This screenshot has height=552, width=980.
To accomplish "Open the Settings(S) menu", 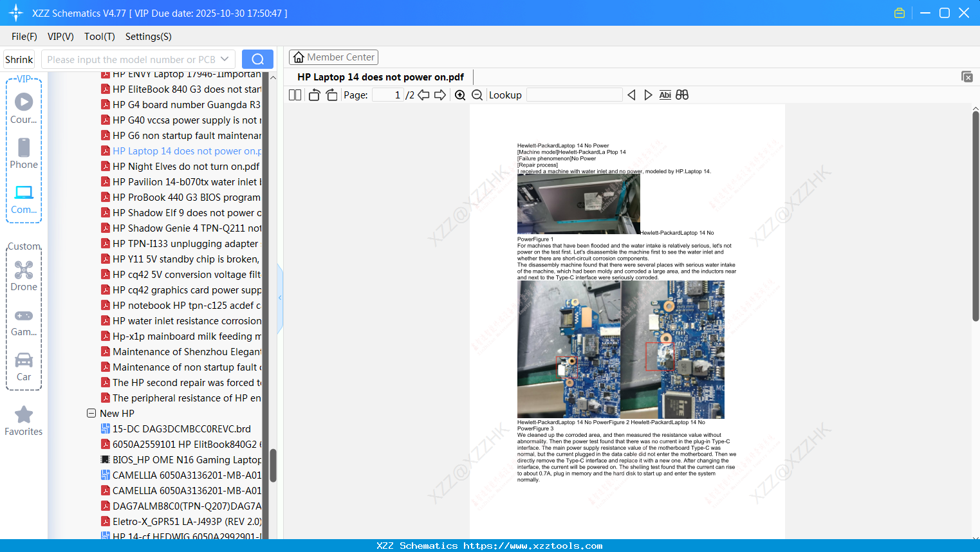I will [149, 37].
